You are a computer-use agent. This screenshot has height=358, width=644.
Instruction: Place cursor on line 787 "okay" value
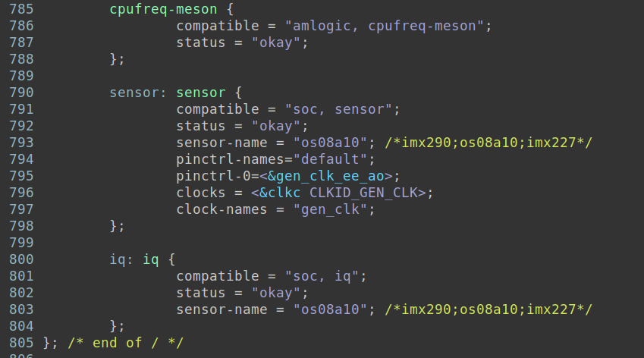click(x=276, y=42)
